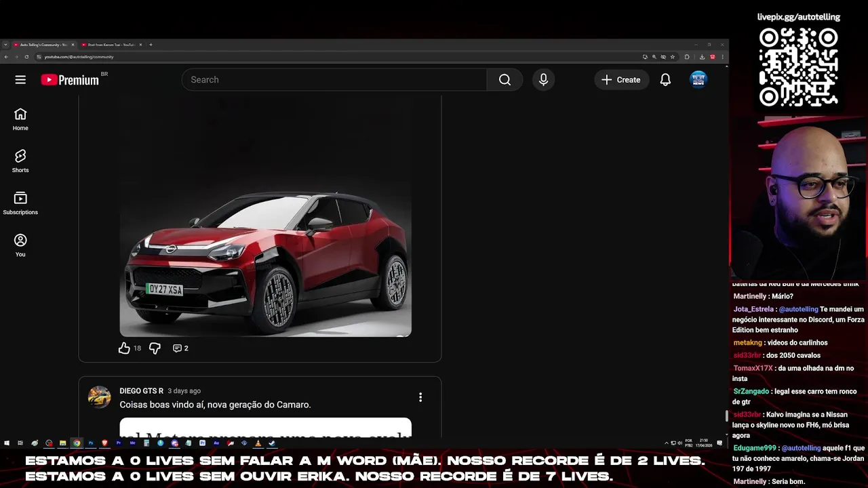Click the livepix.gg/autotelling text
868x488 pixels.
pyautogui.click(x=799, y=17)
